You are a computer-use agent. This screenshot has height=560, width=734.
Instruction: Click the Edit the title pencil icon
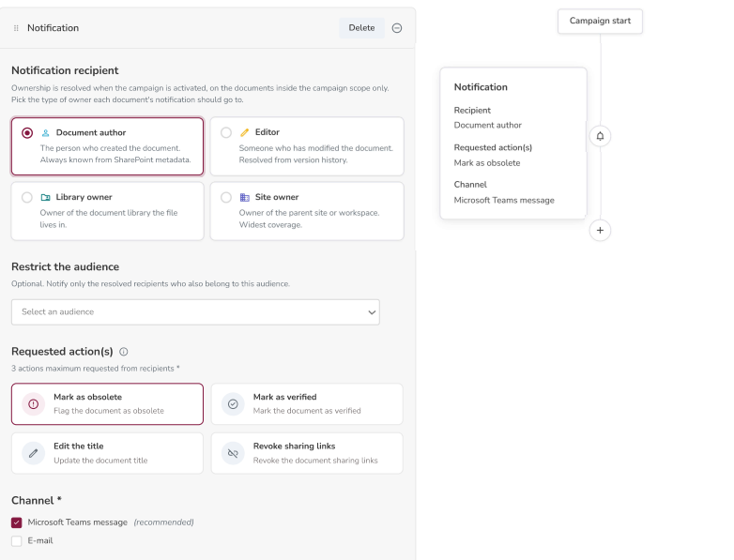pyautogui.click(x=33, y=453)
